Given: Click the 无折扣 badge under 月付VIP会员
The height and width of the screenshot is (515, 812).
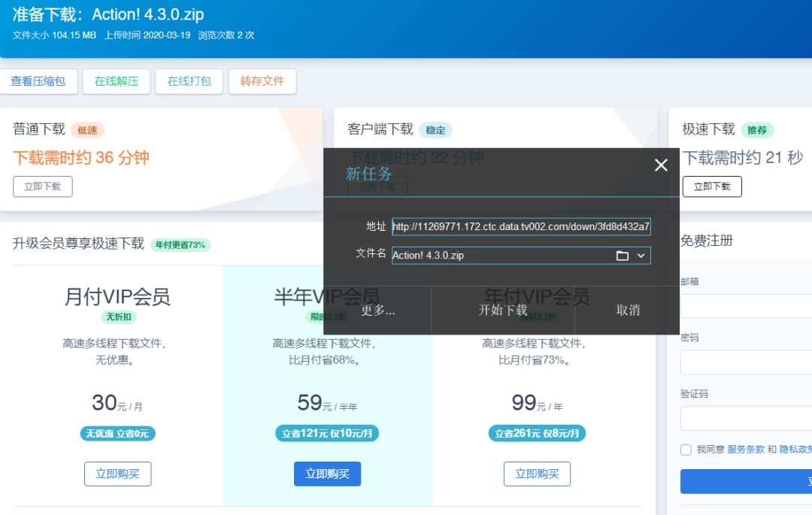Looking at the screenshot, I should tap(119, 317).
